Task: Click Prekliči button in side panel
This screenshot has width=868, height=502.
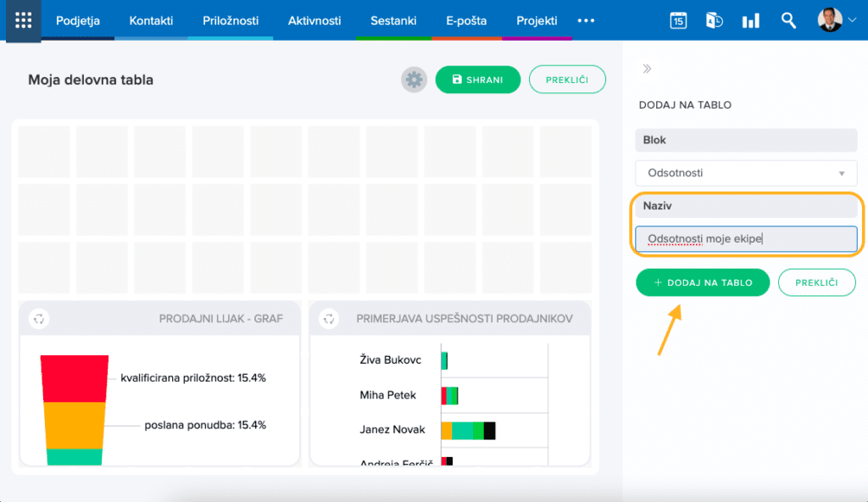Action: coord(816,282)
